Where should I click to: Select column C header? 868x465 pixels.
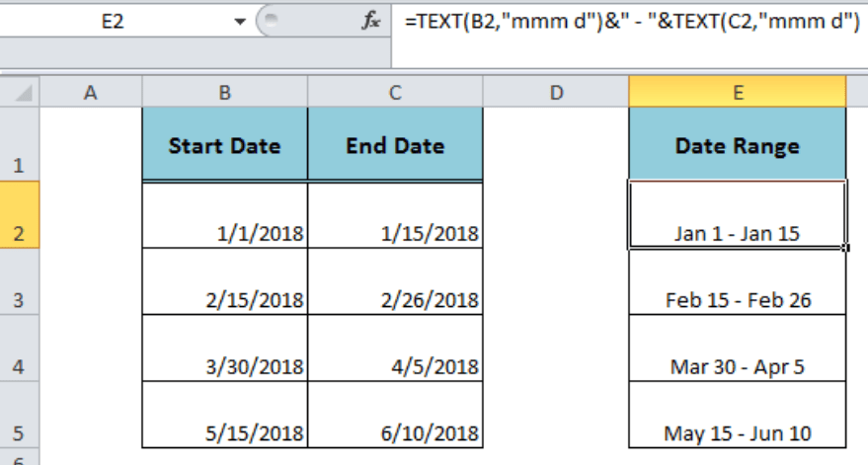click(395, 93)
